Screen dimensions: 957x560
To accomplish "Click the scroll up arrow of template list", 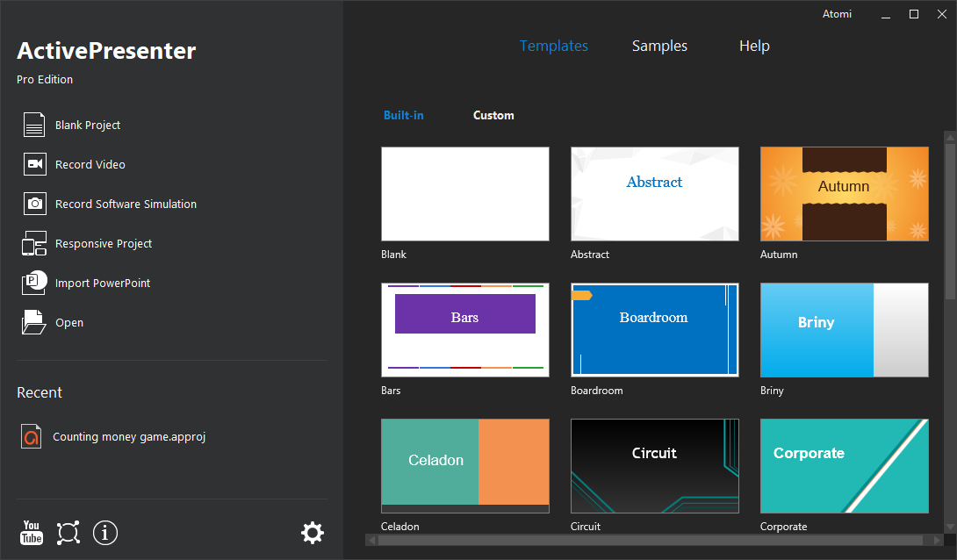I will click(x=950, y=137).
